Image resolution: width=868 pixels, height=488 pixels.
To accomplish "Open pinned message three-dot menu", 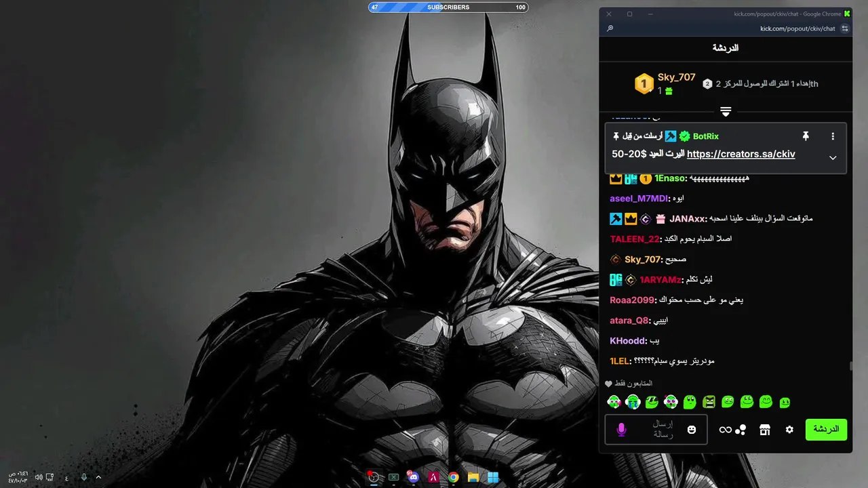I will coord(833,136).
